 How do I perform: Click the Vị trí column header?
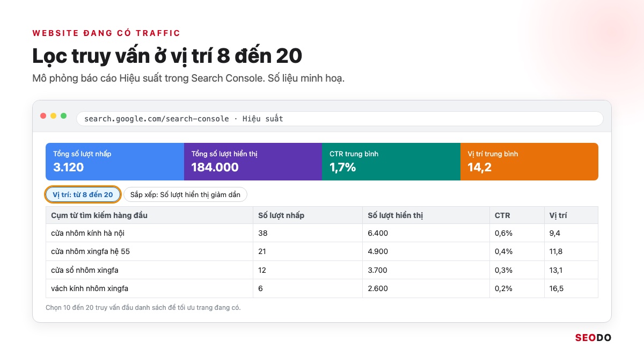(x=571, y=215)
